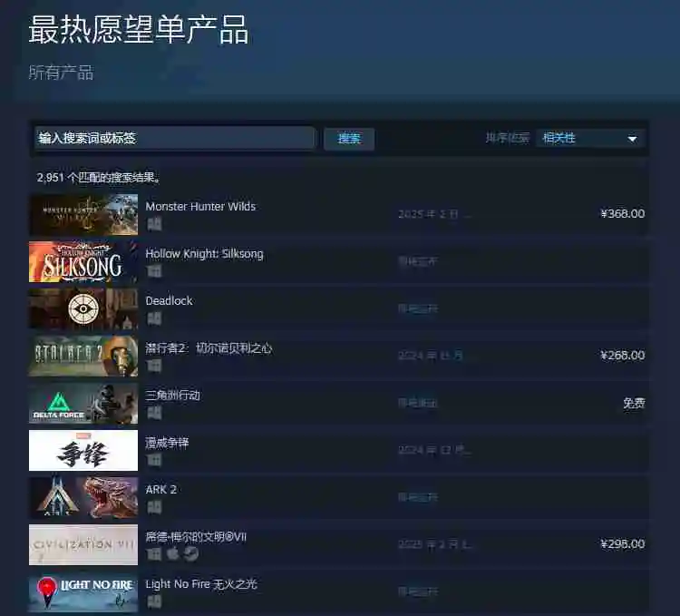
Task: Click Windows icon under 潜行者2 title
Action: [x=154, y=366]
